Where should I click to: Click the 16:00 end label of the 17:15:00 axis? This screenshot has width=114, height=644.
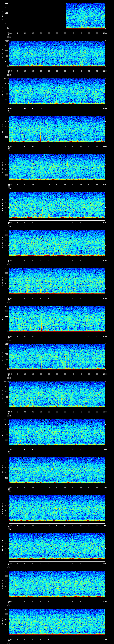pyautogui.click(x=105, y=260)
